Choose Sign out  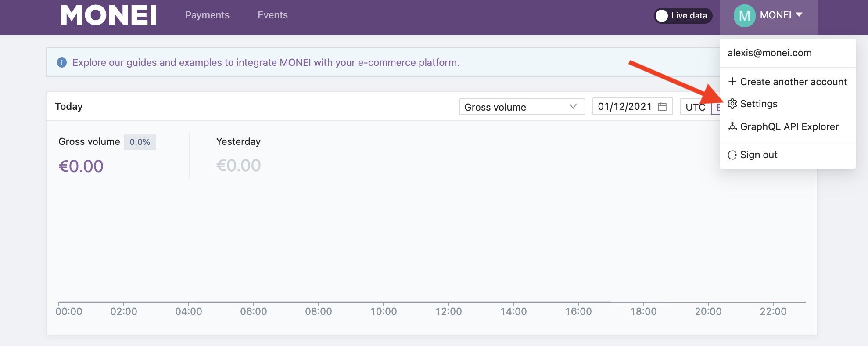click(x=788, y=155)
